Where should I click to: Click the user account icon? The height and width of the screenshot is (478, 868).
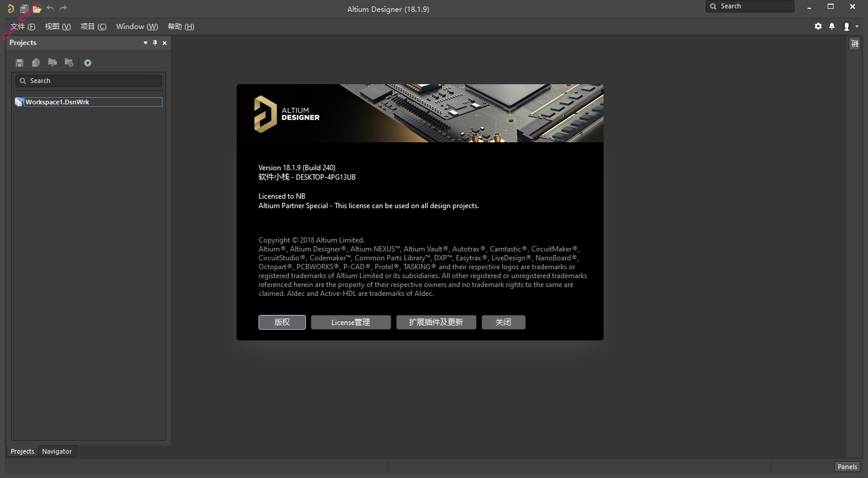(x=847, y=27)
